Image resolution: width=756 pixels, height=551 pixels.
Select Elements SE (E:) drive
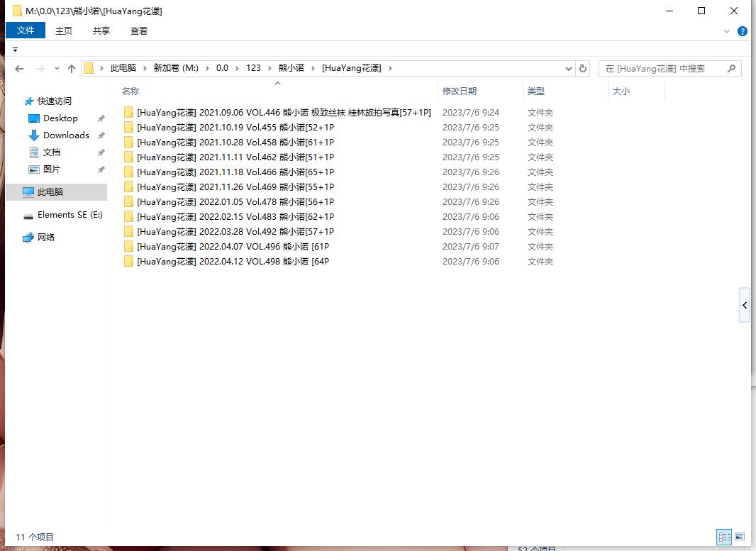70,215
